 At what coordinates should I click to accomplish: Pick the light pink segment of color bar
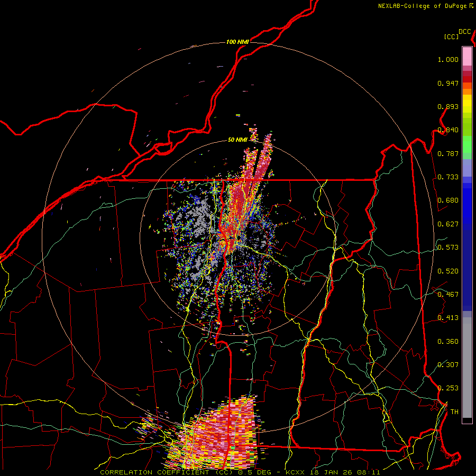tap(467, 56)
